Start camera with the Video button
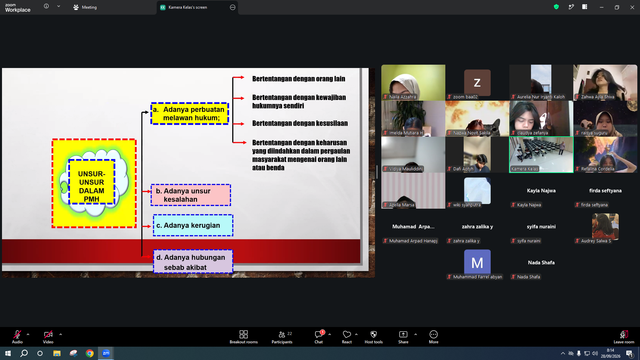 48,337
